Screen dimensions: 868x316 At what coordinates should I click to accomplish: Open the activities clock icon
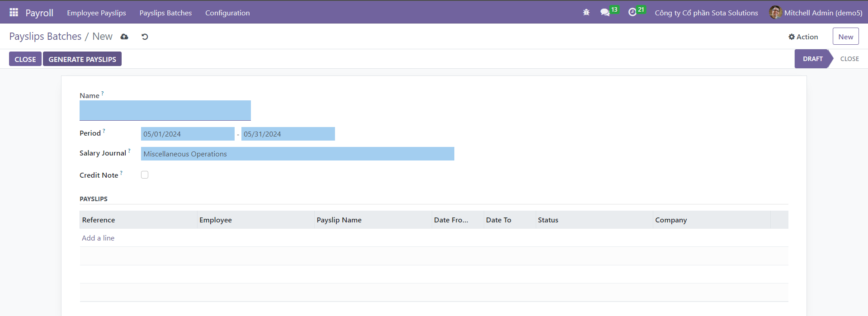(x=632, y=13)
